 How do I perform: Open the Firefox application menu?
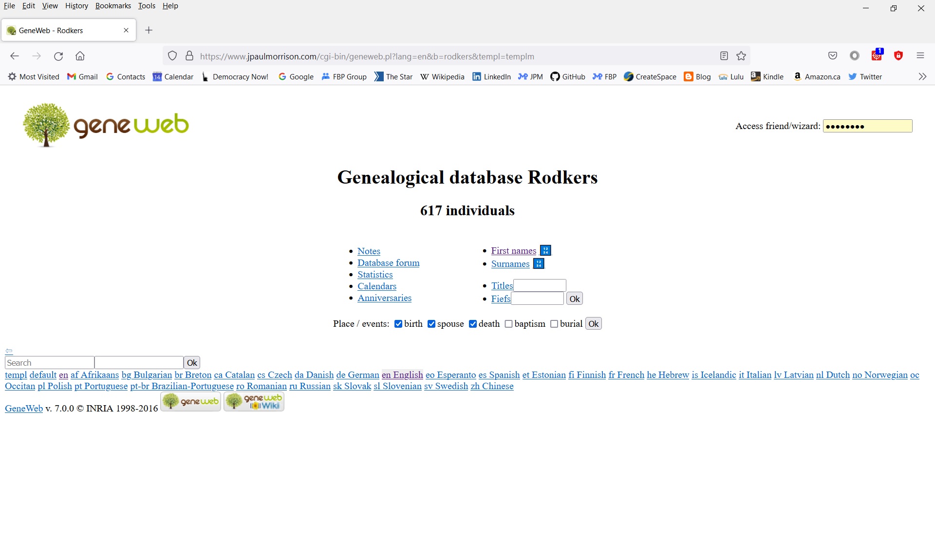click(x=920, y=56)
